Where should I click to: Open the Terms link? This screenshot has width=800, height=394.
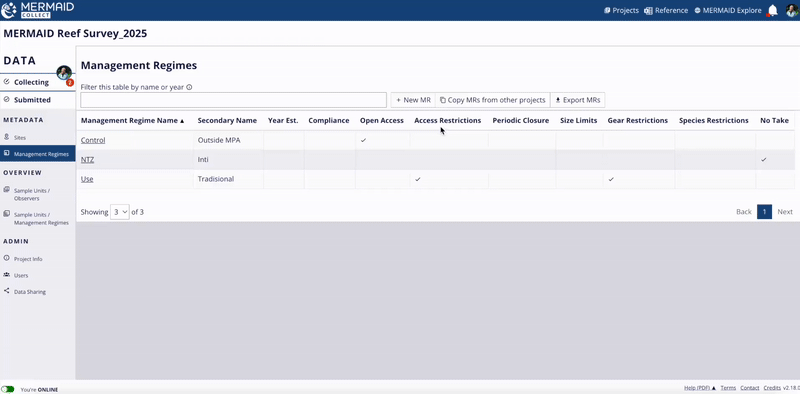[x=728, y=388]
